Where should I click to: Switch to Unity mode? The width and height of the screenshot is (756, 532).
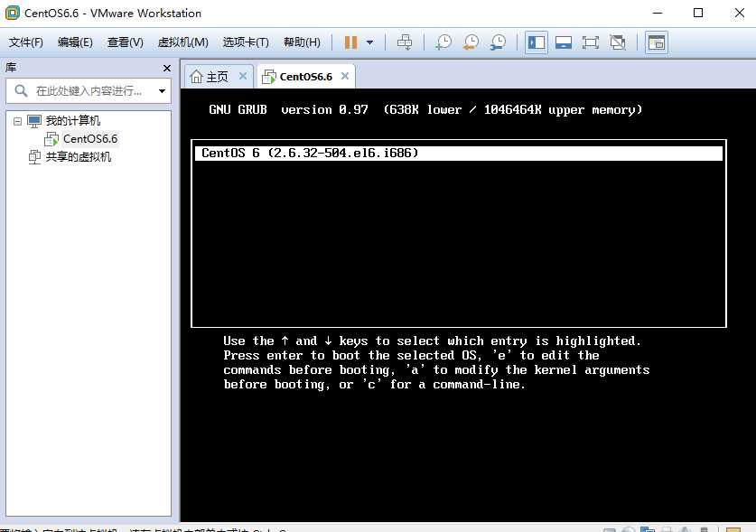click(x=618, y=42)
